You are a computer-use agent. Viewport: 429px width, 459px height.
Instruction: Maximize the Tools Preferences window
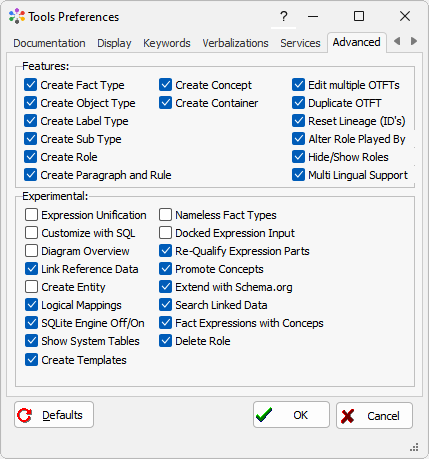click(359, 16)
